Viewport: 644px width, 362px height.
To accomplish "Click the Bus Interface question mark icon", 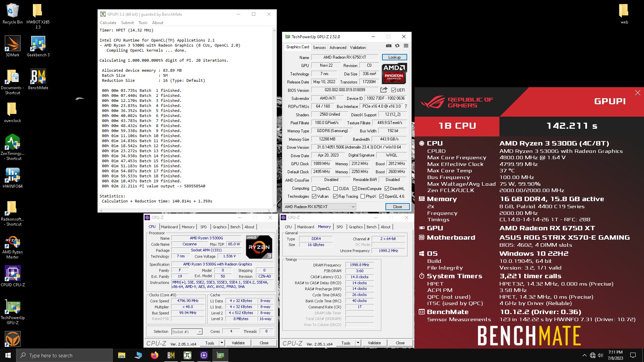I will (x=406, y=106).
